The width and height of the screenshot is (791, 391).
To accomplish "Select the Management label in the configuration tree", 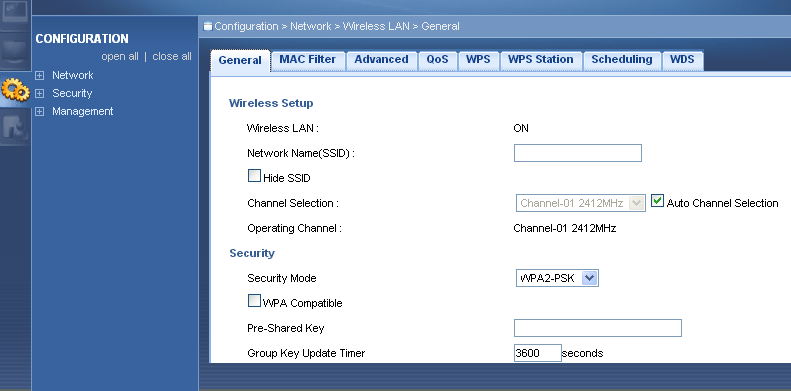I will tap(83, 111).
